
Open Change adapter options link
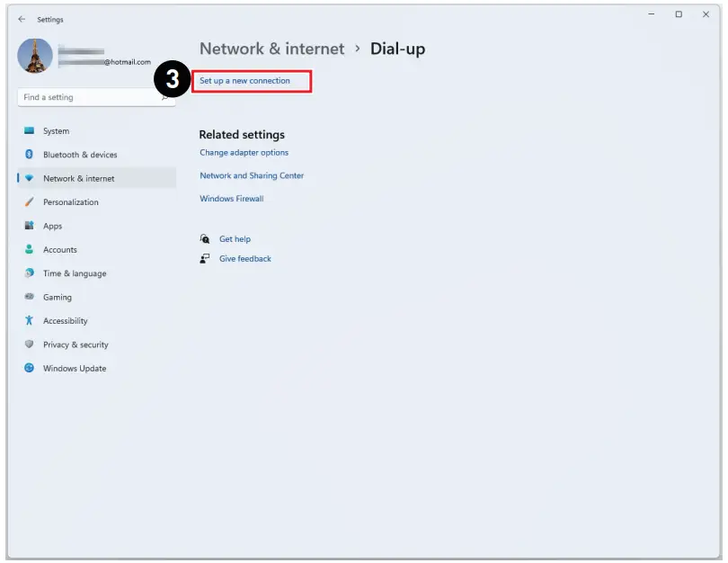point(244,153)
